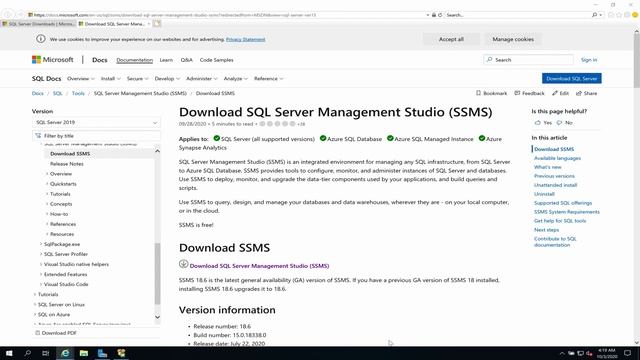Click Download SQL Server Management Studio (SSMS) link

(x=259, y=266)
